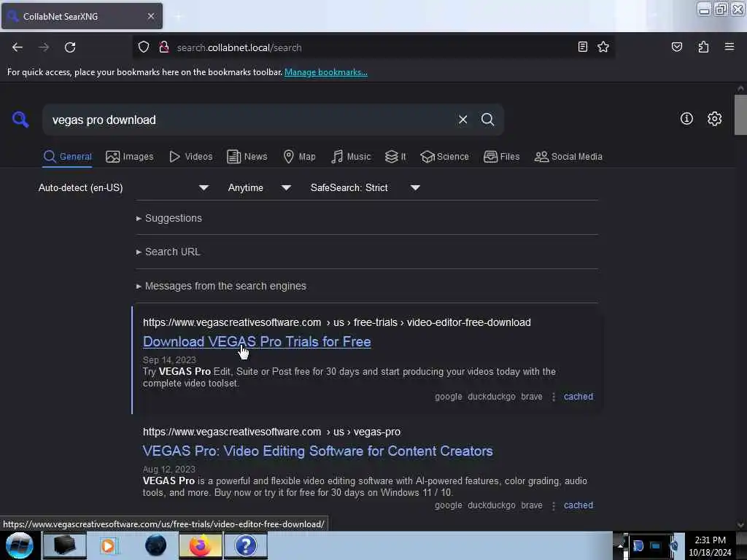Close the CollabNet SearXNG tab
747x560 pixels.
point(151,16)
